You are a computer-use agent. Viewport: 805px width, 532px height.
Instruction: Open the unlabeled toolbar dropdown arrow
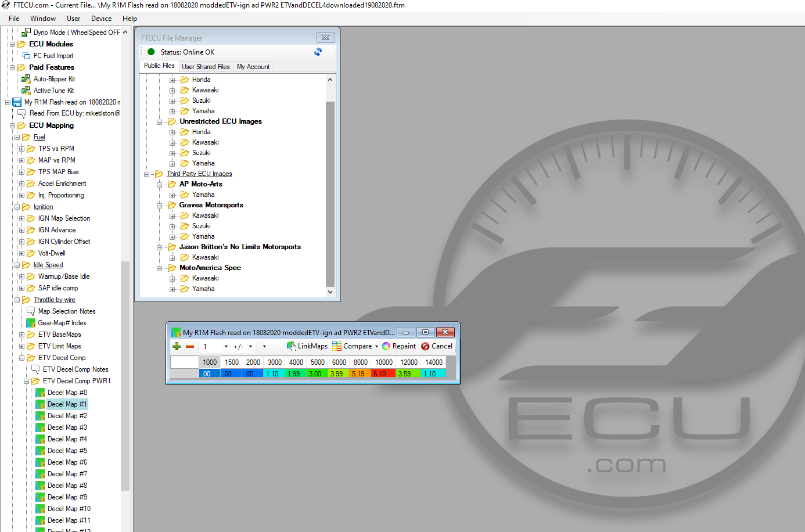click(264, 347)
